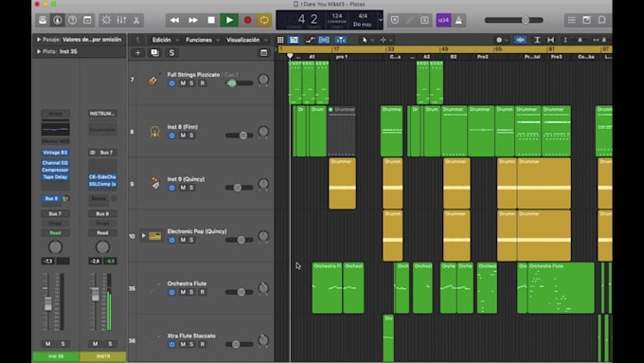Toggle the Inspector panel icon

(58, 20)
